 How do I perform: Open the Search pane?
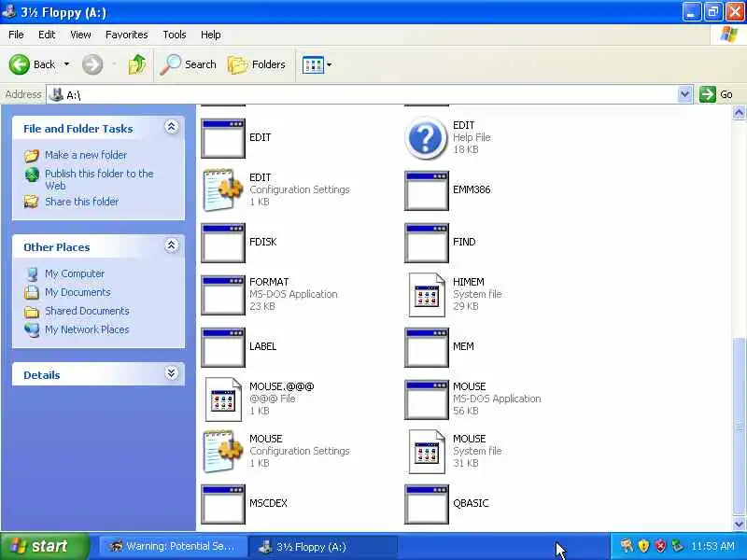coord(189,64)
